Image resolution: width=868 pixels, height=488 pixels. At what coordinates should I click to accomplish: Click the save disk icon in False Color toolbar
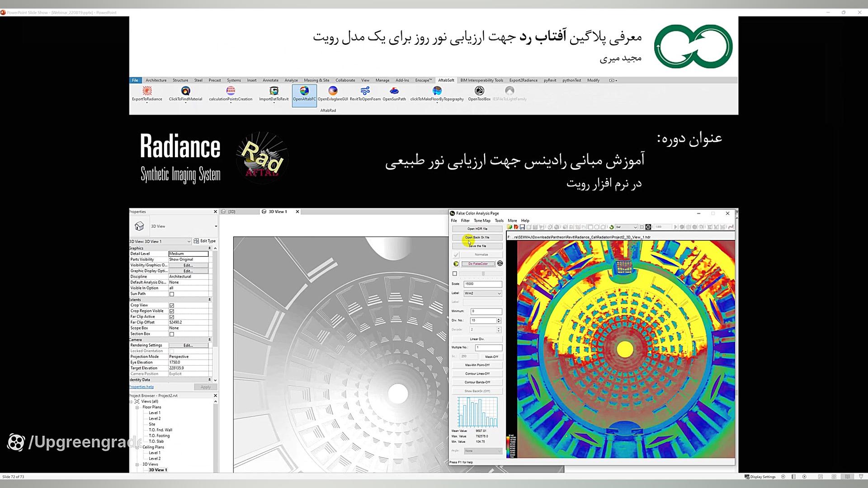[x=522, y=227]
